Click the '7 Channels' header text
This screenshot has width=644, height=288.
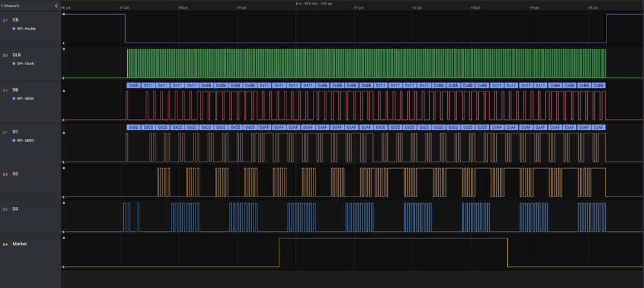10,6
